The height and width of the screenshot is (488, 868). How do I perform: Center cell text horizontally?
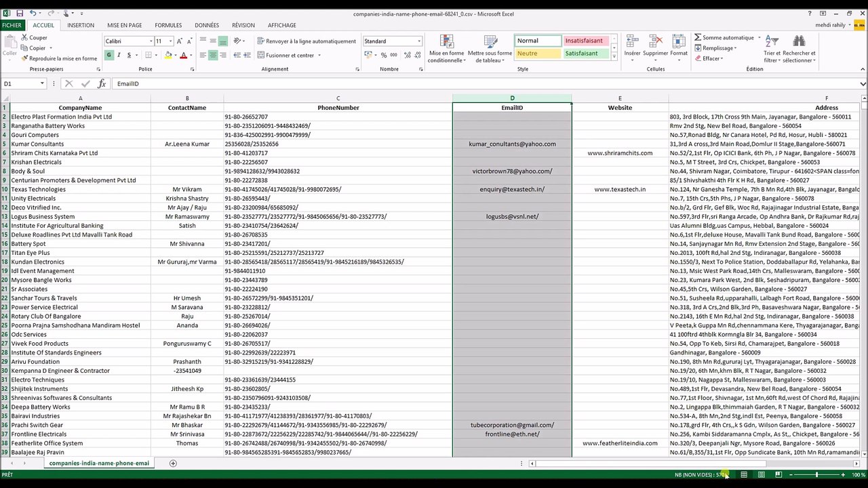[213, 55]
